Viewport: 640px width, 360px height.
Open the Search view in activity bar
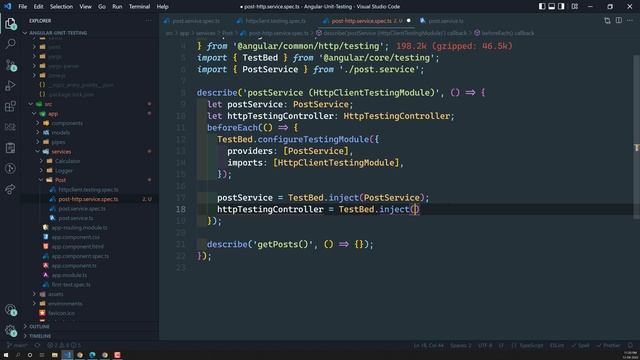point(10,44)
